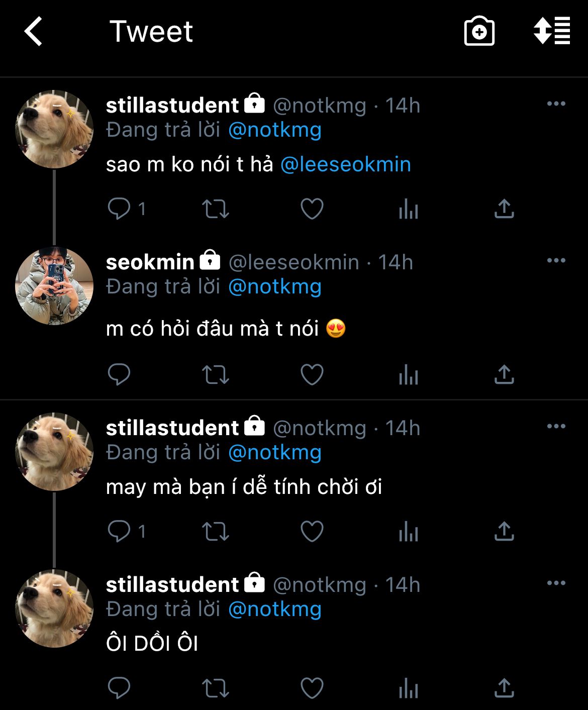588x710 pixels.
Task: Share the "ÔI DỒI ÔI" tweet
Action: coord(504,688)
